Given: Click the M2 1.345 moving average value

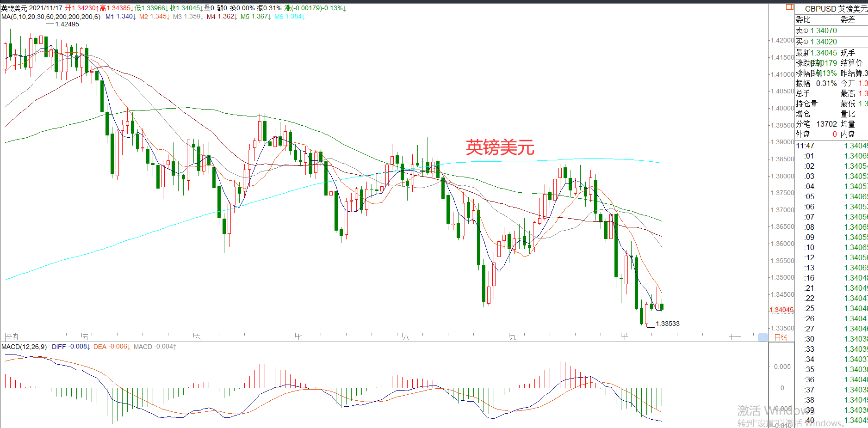Looking at the screenshot, I should (x=154, y=17).
